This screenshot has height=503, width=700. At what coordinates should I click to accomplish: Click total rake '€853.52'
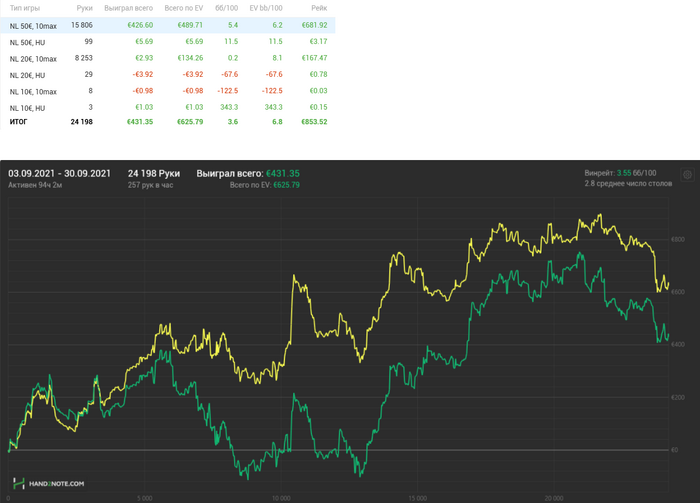[x=314, y=122]
